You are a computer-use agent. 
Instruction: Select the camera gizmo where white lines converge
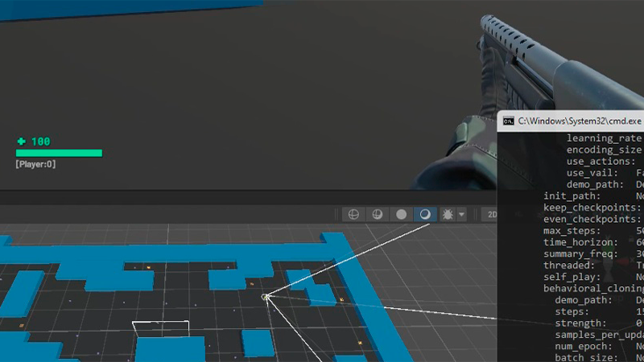click(x=266, y=298)
